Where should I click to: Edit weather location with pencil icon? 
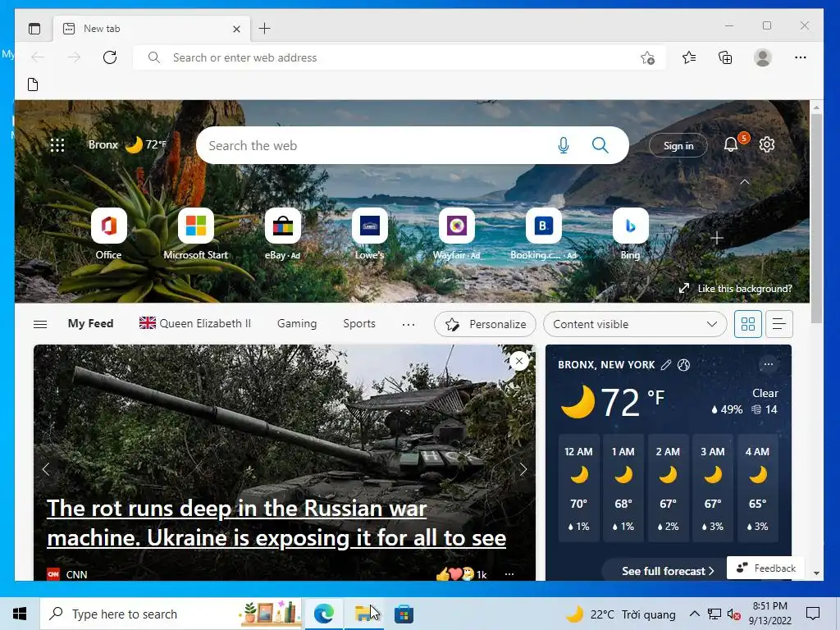666,365
